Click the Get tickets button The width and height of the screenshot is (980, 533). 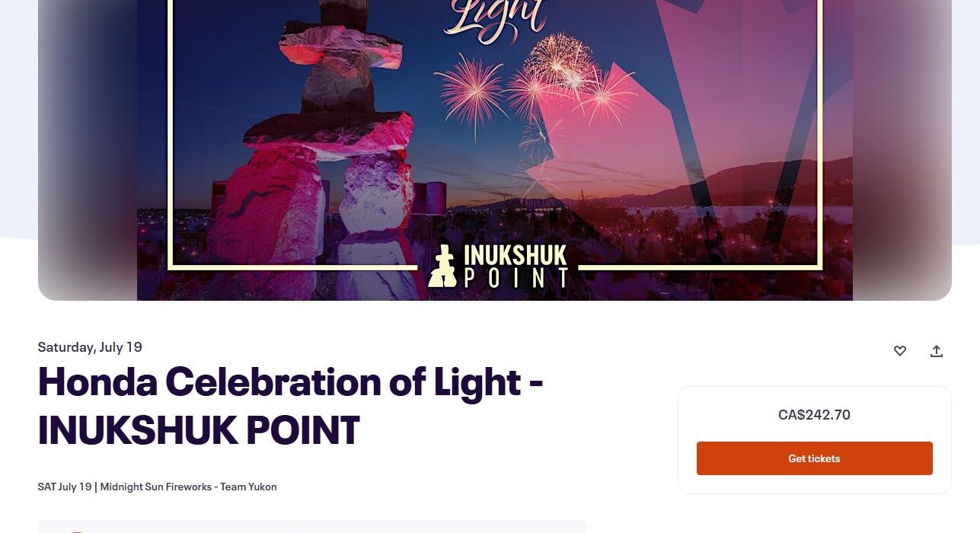(814, 458)
